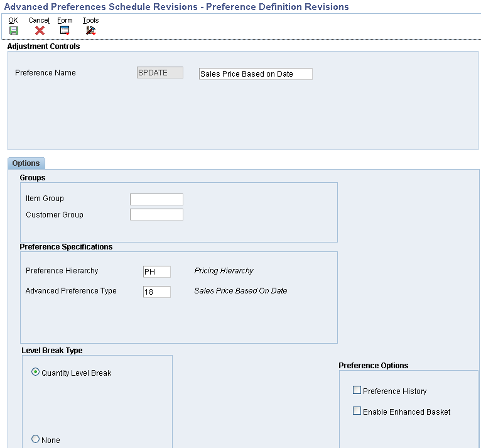Screen dimensions: 481x448
Task: Click the red X Cancel icon
Action: [x=40, y=31]
